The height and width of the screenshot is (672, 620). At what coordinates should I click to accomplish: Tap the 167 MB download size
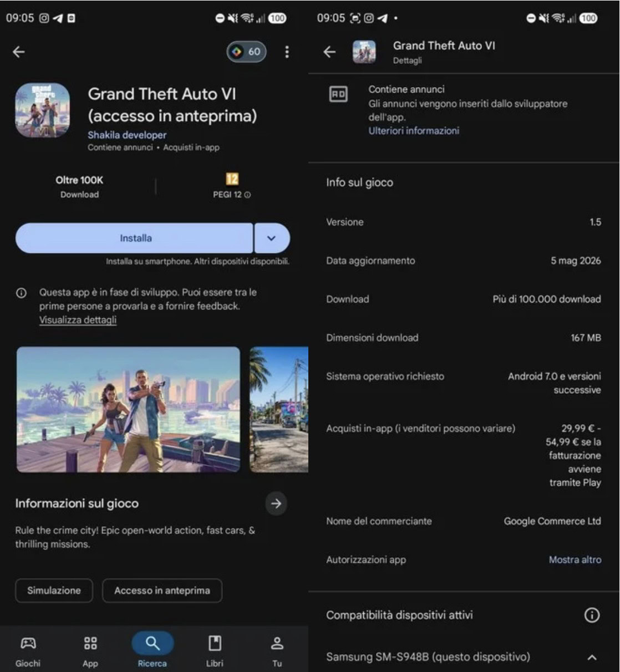coord(586,338)
